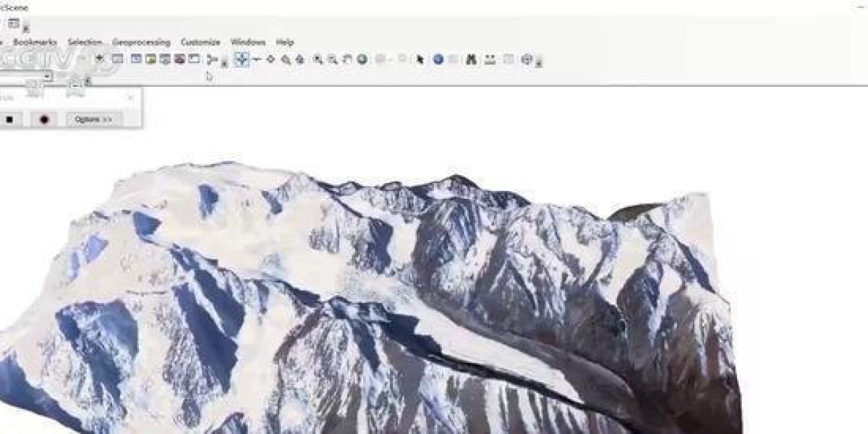Activate the Fly tool
The width and height of the screenshot is (868, 434).
coord(256,59)
